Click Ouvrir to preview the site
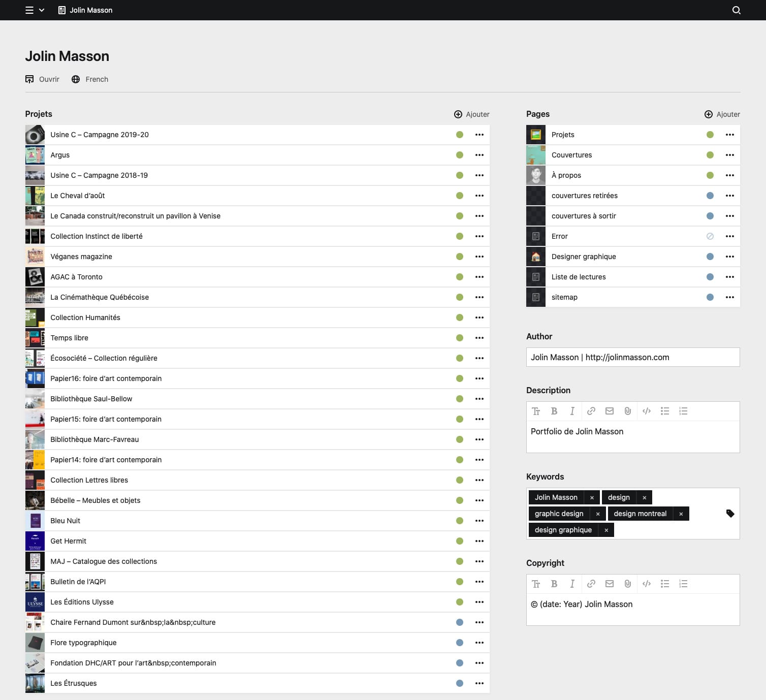The height and width of the screenshot is (700, 766). click(42, 79)
